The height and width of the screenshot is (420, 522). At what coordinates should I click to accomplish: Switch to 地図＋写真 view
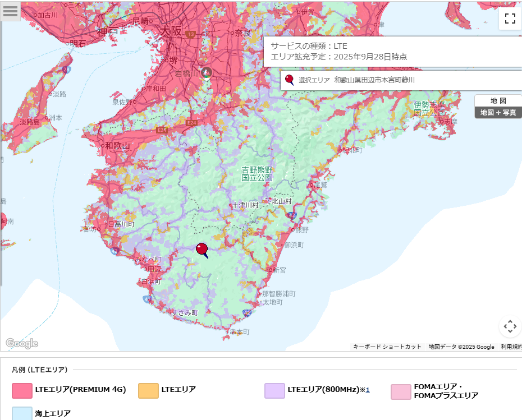point(498,112)
